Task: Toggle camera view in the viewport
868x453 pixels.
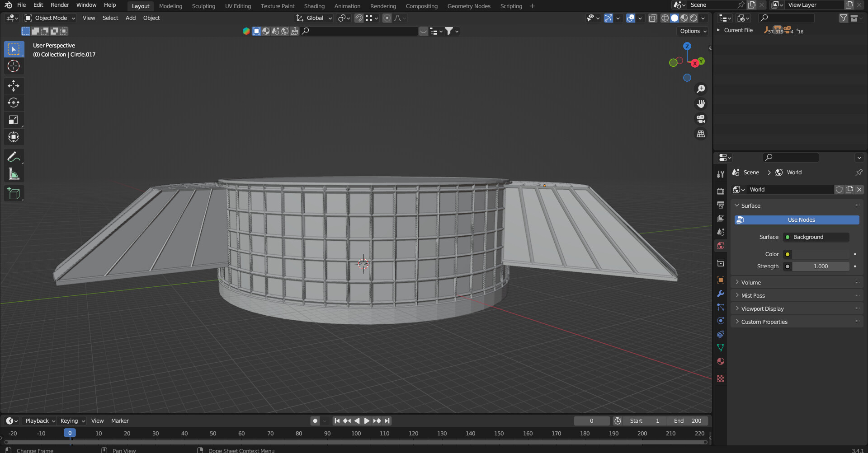Action: (701, 119)
